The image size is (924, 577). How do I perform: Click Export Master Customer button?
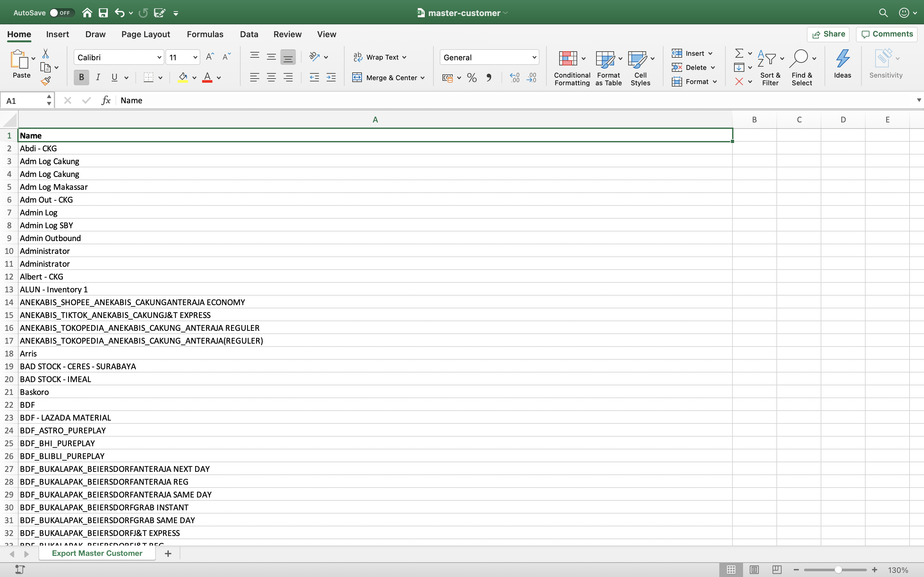pyautogui.click(x=97, y=553)
